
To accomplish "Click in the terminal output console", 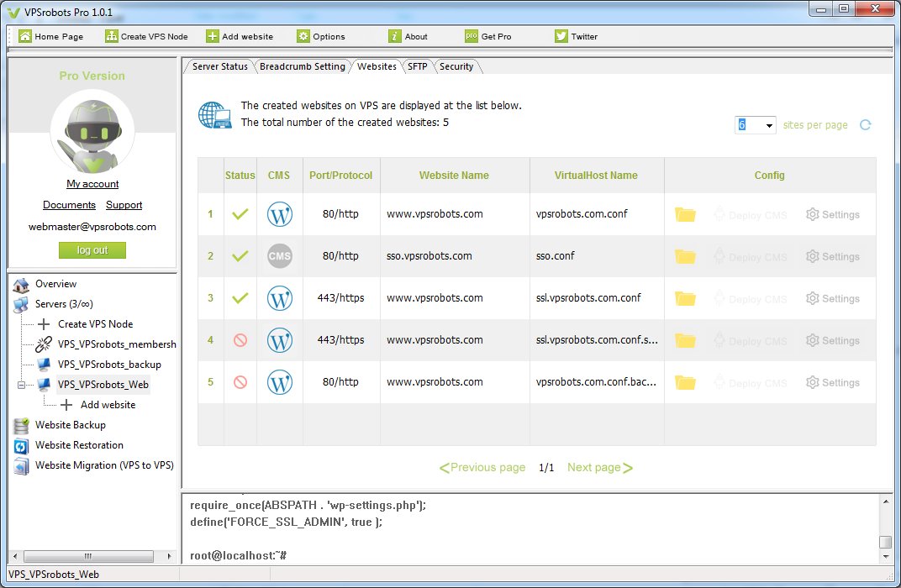I will (530, 528).
